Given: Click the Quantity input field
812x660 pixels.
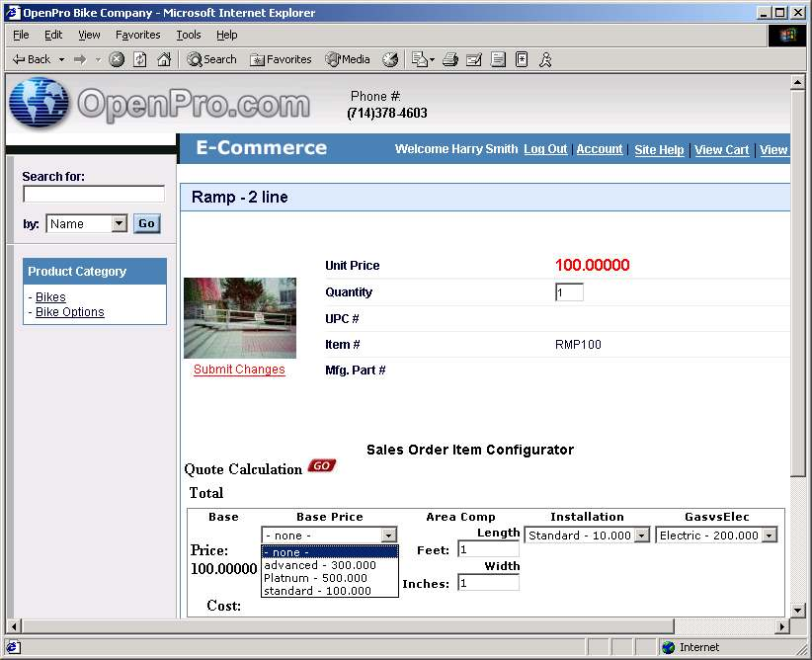Looking at the screenshot, I should coord(569,292).
